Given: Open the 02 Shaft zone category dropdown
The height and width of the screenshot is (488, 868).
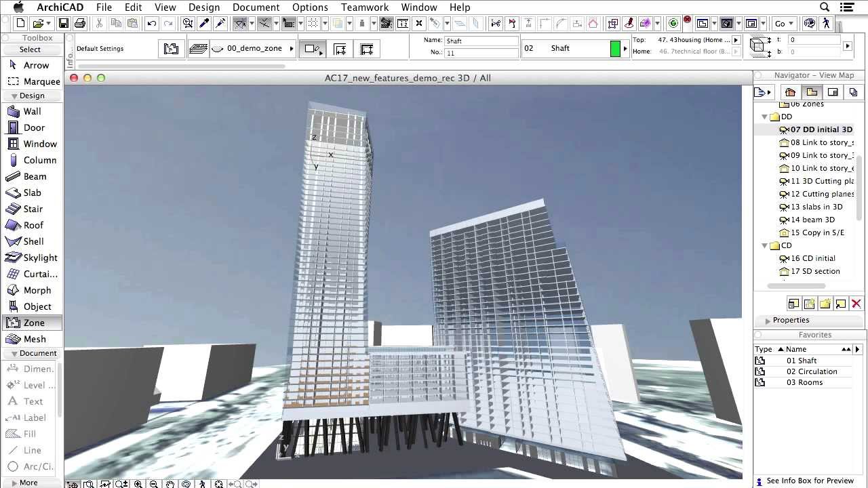Looking at the screenshot, I should 575,49.
